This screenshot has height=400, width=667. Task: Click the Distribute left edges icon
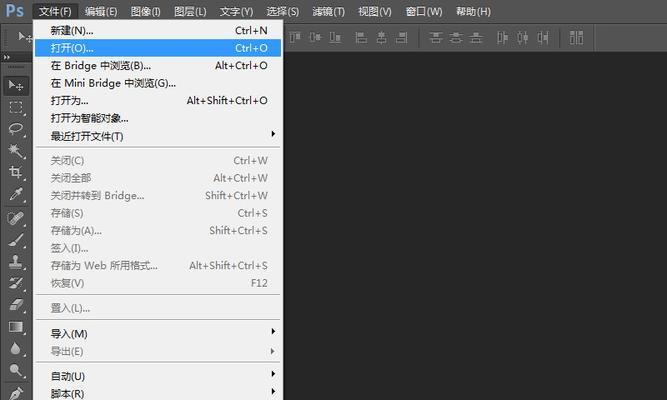502,38
